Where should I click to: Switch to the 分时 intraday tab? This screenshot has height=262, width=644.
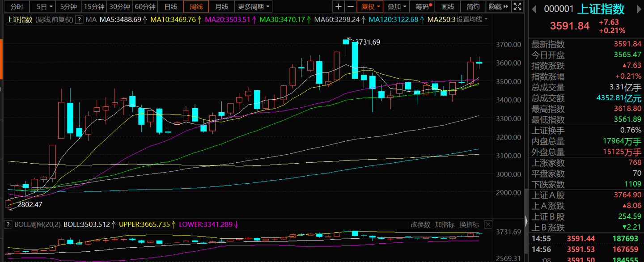tap(17, 7)
